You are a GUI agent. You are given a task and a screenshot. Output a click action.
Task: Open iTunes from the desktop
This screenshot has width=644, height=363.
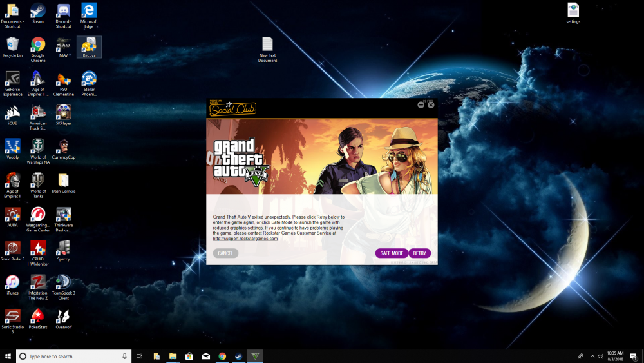pos(12,285)
